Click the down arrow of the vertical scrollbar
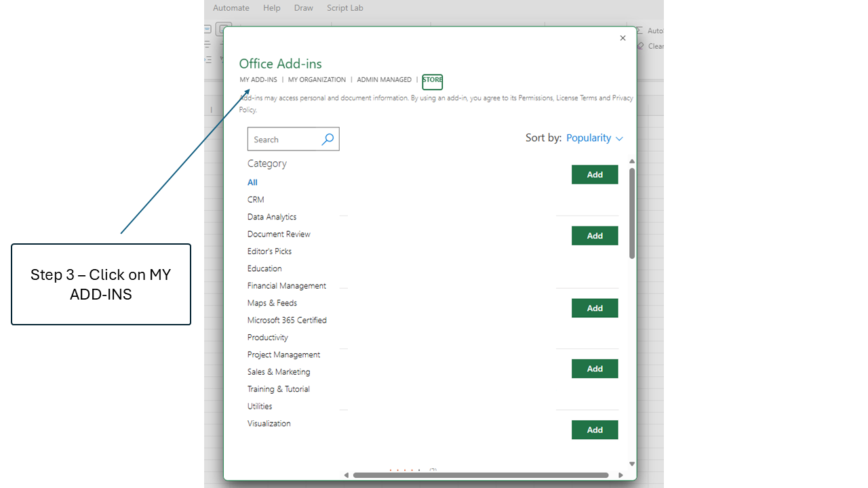The width and height of the screenshot is (868, 488). [631, 464]
